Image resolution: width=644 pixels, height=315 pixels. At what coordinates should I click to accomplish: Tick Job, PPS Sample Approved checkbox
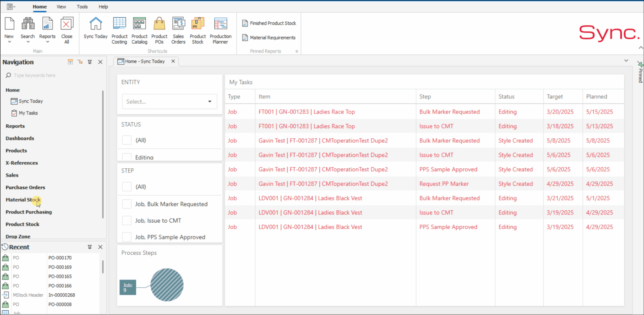point(127,237)
